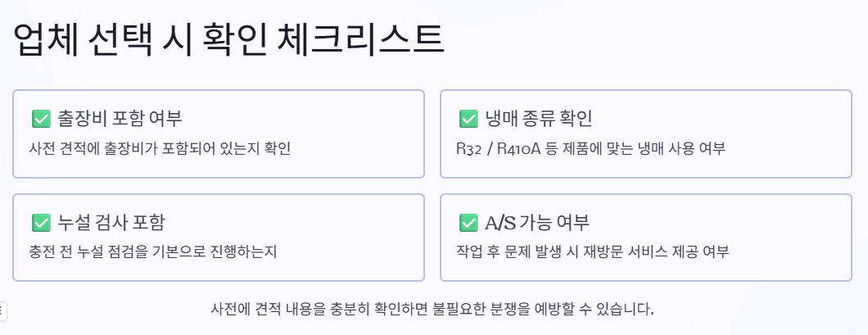The image size is (868, 335).
Task: Toggle the green checkmark next to 냉매 종류 확인
Action: 468,118
